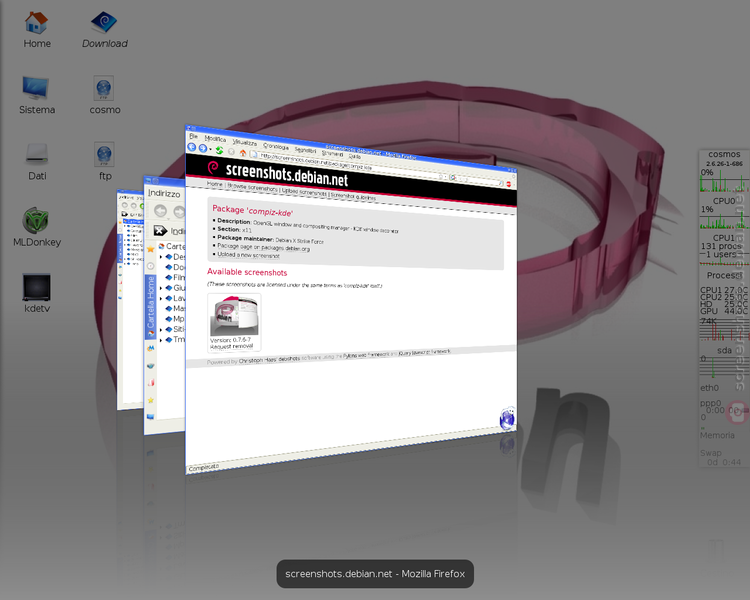Image resolution: width=750 pixels, height=600 pixels.
Task: Open the Firefox File menu
Action: point(193,136)
